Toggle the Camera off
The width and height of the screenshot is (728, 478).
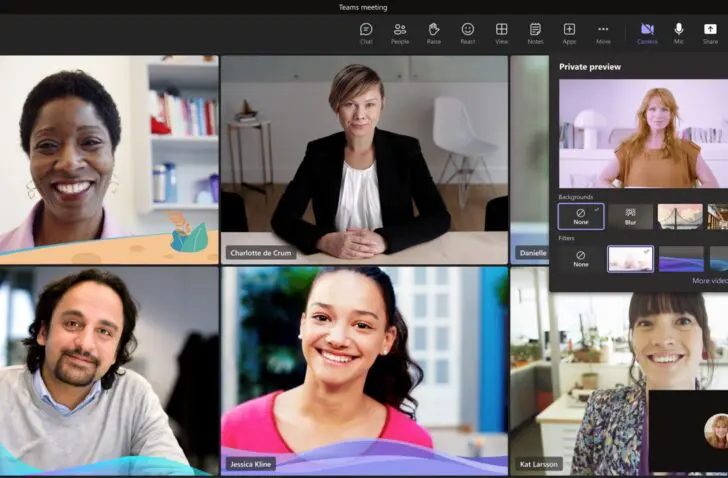point(647,33)
